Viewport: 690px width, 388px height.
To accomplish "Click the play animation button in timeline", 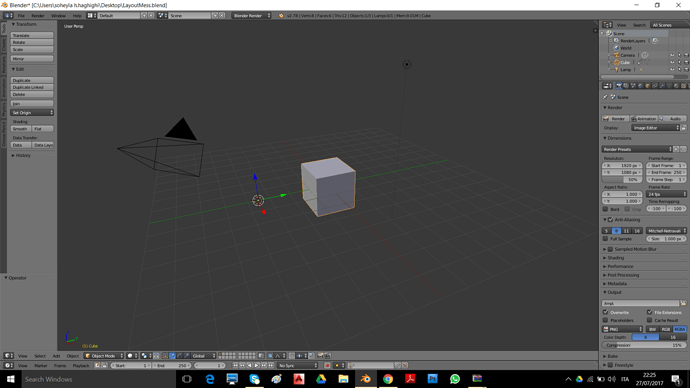I will 257,365.
